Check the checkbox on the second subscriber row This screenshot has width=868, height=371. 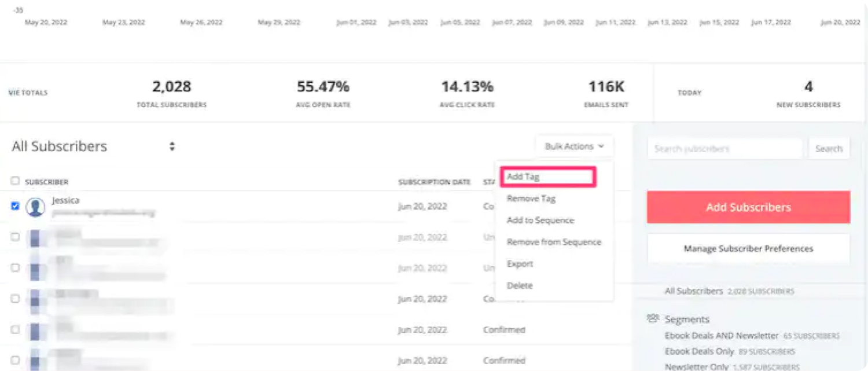coord(15,237)
